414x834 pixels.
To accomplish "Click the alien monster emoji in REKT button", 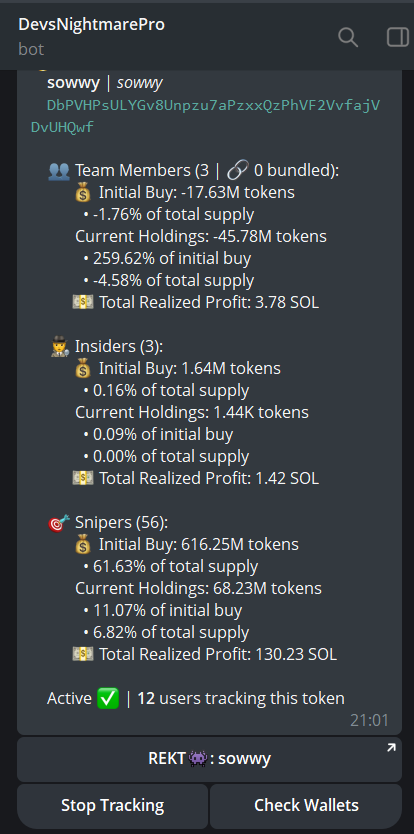I will 197,758.
